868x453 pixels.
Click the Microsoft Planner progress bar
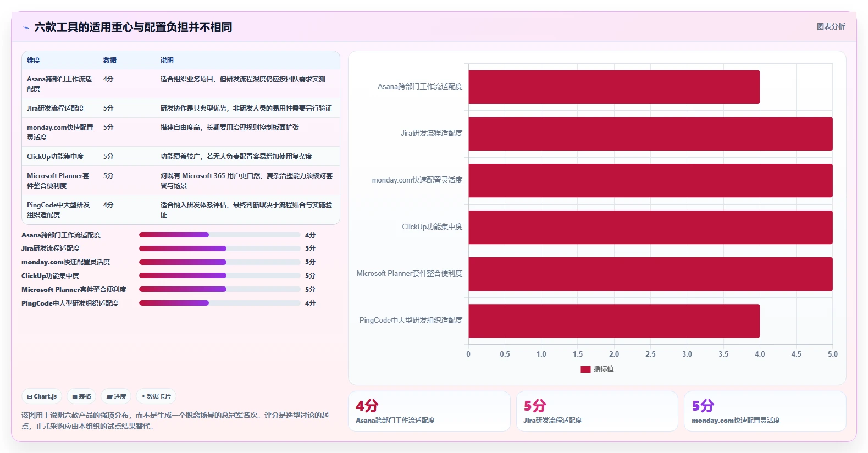coord(219,289)
